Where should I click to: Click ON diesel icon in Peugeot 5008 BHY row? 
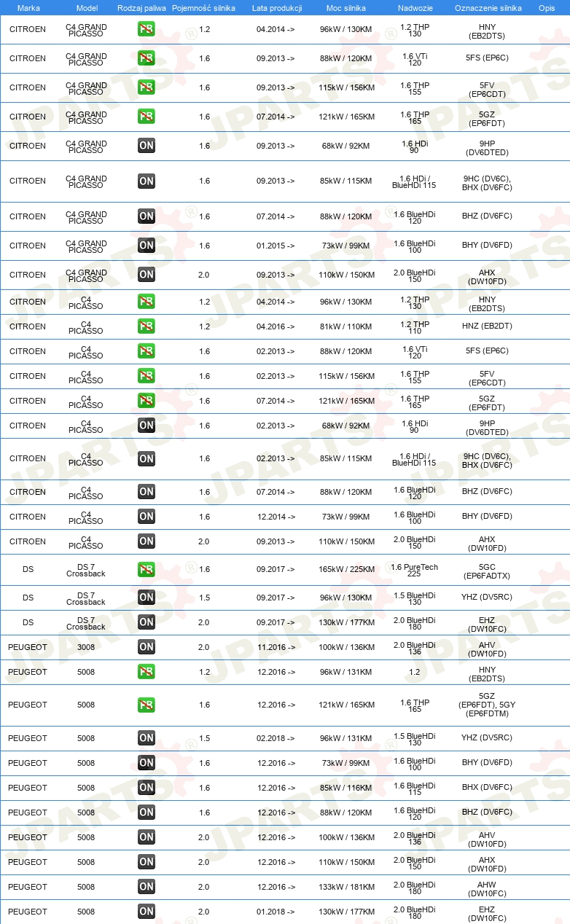[147, 763]
